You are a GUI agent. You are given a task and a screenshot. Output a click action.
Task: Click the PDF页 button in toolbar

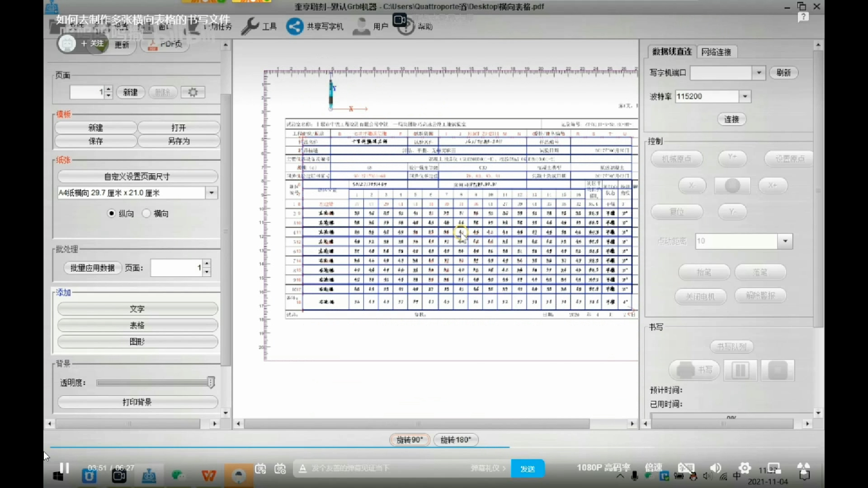(165, 44)
